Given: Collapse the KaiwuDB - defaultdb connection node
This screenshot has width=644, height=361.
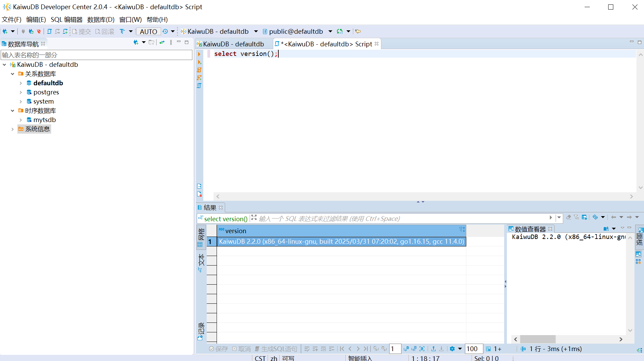Looking at the screenshot, I should click(x=4, y=64).
